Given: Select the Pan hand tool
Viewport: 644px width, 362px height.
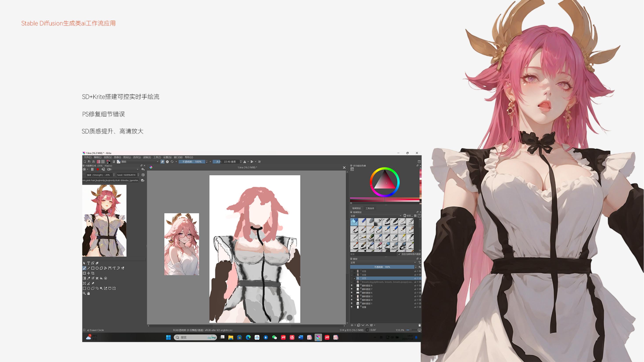Looking at the screenshot, I should (88, 293).
